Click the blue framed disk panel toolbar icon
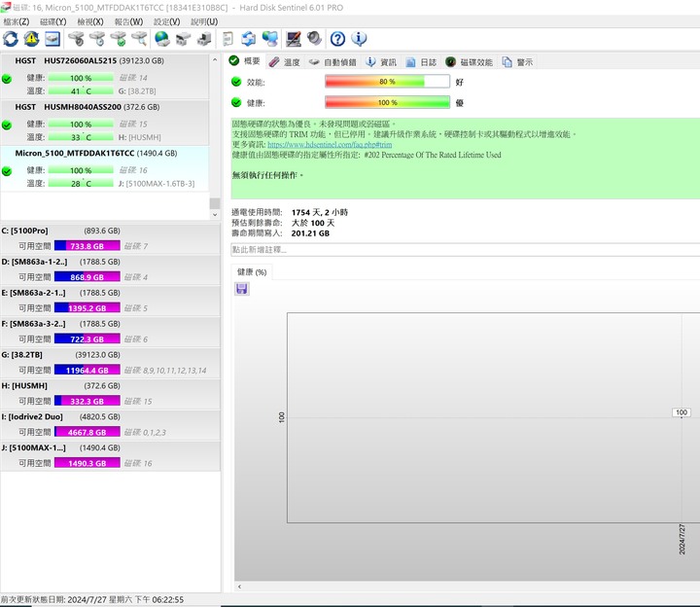The image size is (700, 607). tap(52, 39)
